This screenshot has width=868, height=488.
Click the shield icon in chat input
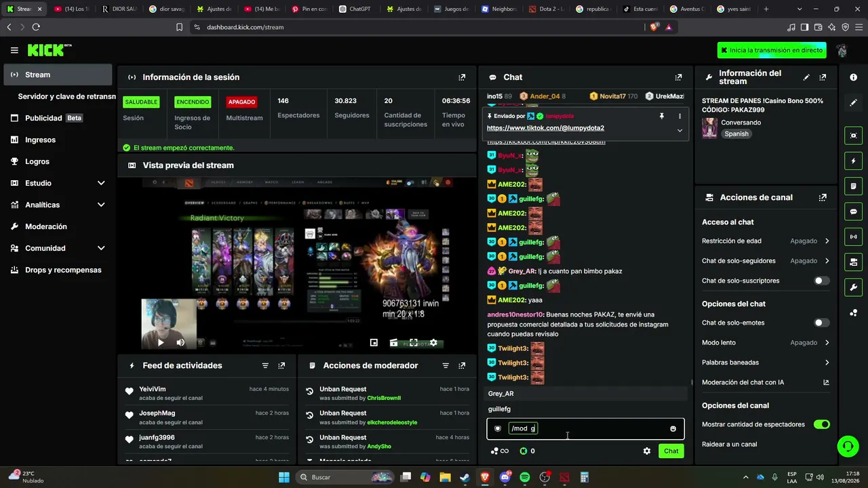pos(498,428)
